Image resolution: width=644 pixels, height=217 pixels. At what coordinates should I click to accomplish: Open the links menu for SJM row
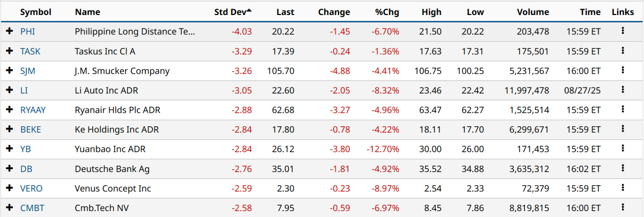tap(623, 70)
